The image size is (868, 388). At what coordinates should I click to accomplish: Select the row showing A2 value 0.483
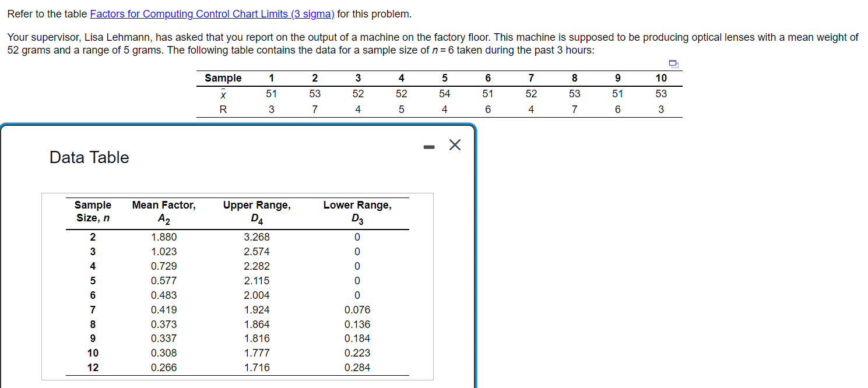[164, 295]
